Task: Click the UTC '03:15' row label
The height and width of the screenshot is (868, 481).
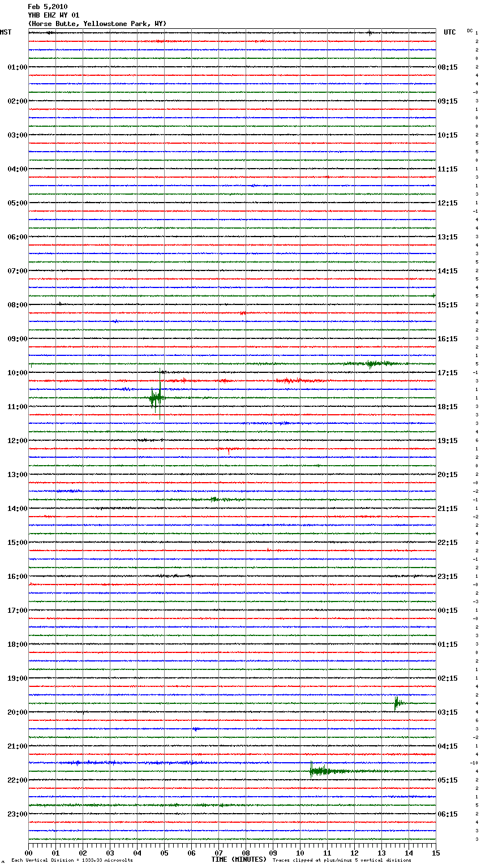Action: point(448,712)
